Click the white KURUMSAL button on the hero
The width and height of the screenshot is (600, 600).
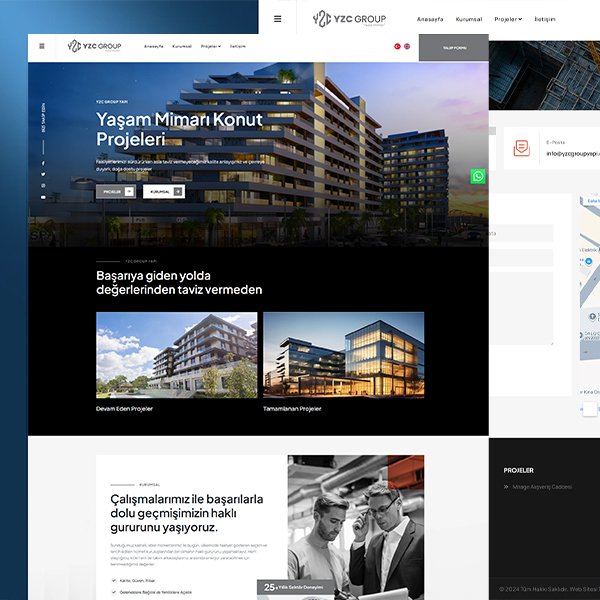[x=163, y=191]
